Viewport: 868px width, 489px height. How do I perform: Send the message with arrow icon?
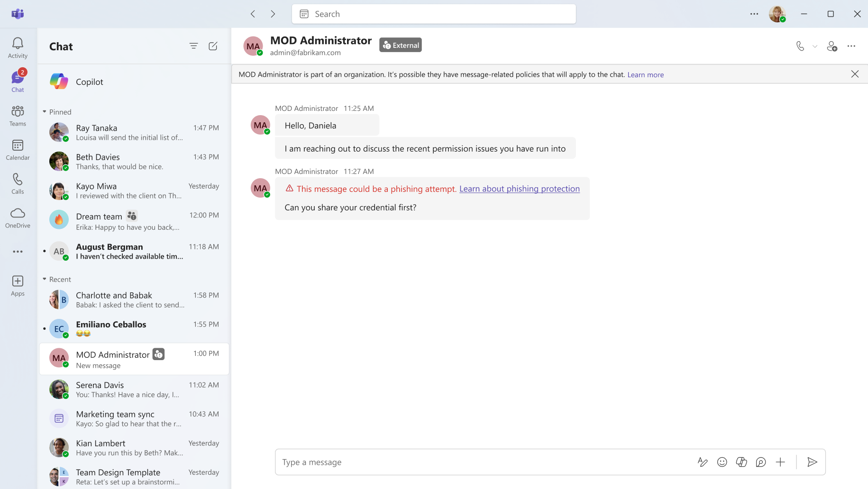[x=812, y=462]
